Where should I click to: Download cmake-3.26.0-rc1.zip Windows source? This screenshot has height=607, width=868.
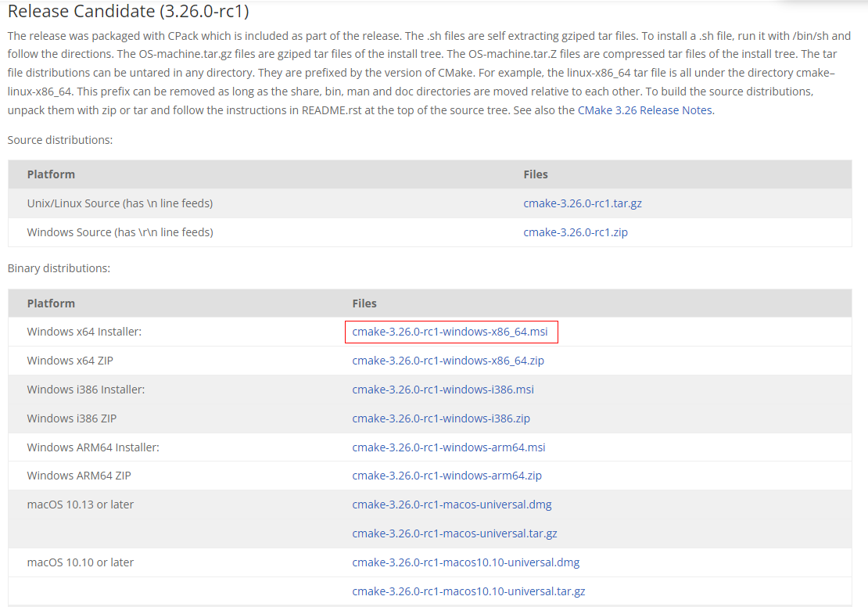click(575, 232)
